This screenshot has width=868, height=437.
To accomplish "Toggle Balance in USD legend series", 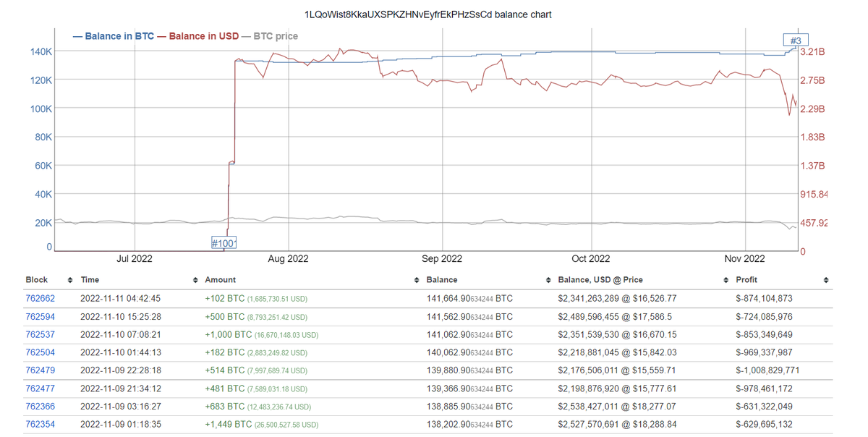I will click(x=197, y=36).
